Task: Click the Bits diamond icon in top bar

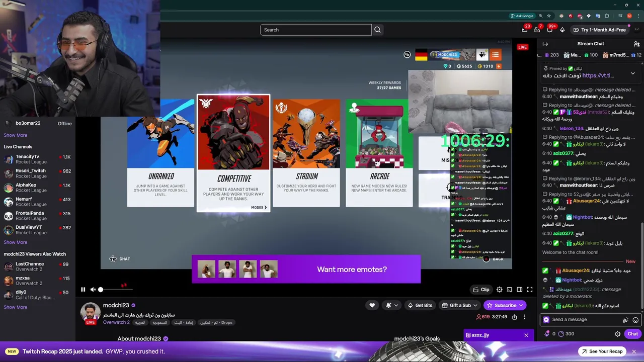Action: tap(562, 30)
